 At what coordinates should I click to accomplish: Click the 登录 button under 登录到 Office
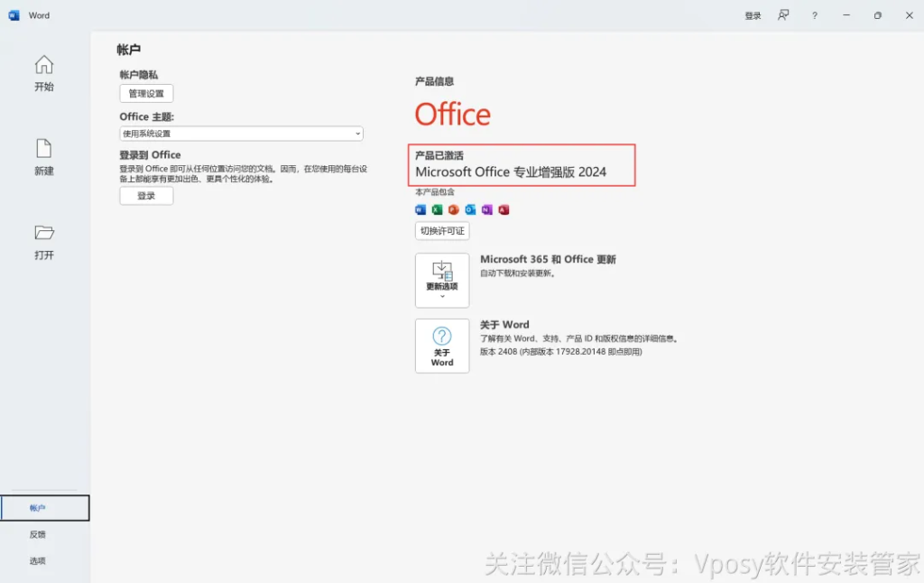[146, 196]
